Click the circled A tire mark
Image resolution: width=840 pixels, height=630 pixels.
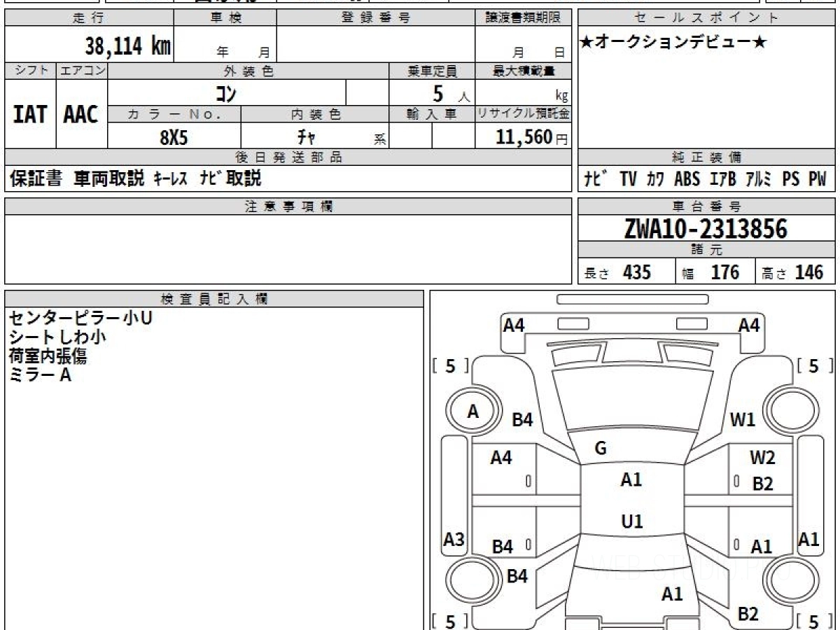(x=473, y=412)
